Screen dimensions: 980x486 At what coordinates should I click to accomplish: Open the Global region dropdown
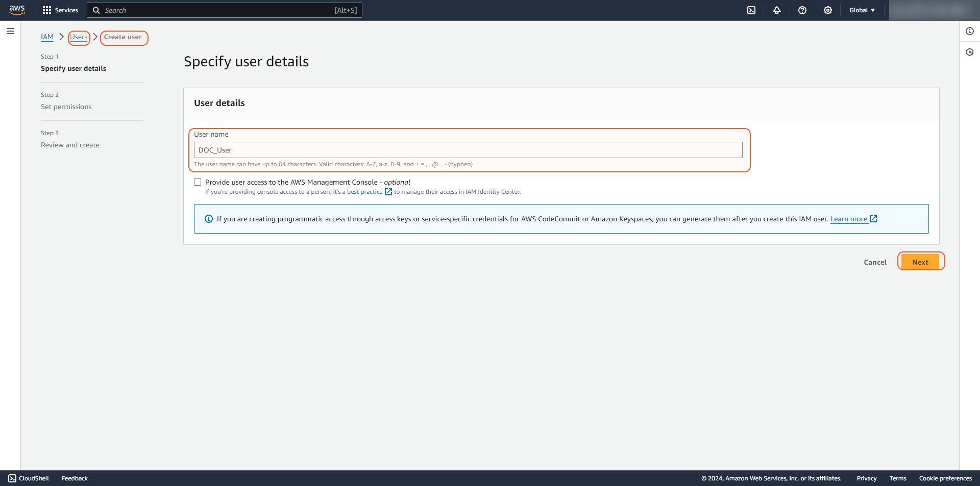[862, 10]
